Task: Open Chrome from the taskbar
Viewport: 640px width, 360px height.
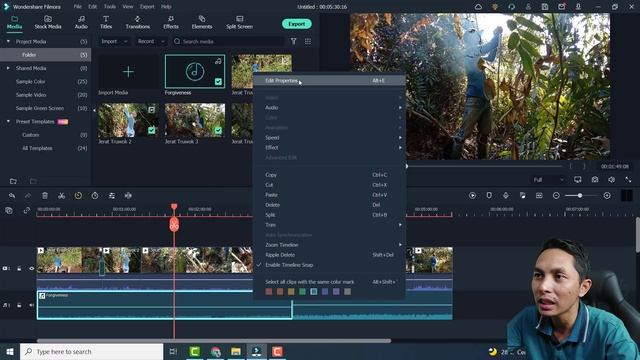Action: (216, 351)
